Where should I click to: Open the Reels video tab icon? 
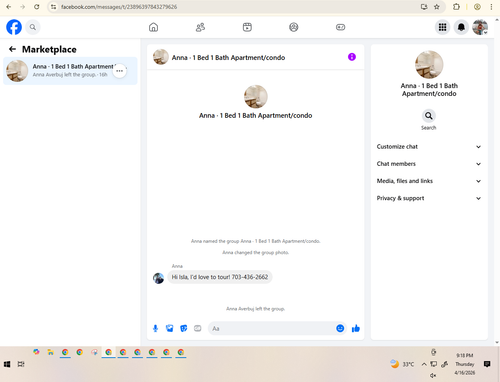click(247, 27)
